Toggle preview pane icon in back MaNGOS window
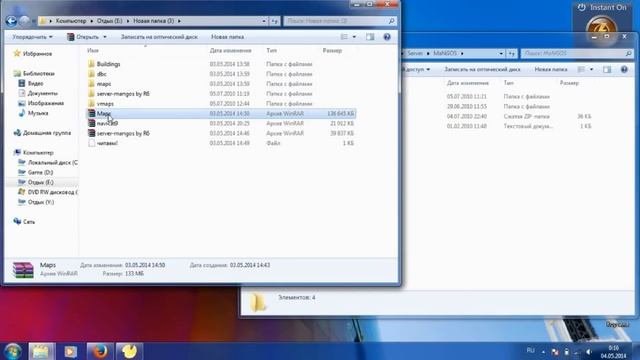Screen dimensions: 640x360 607,69
